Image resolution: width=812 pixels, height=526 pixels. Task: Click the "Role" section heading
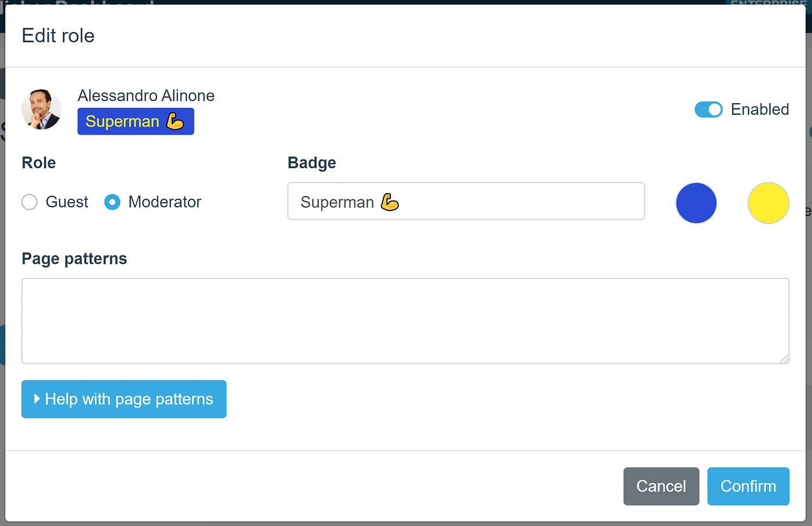tap(39, 163)
